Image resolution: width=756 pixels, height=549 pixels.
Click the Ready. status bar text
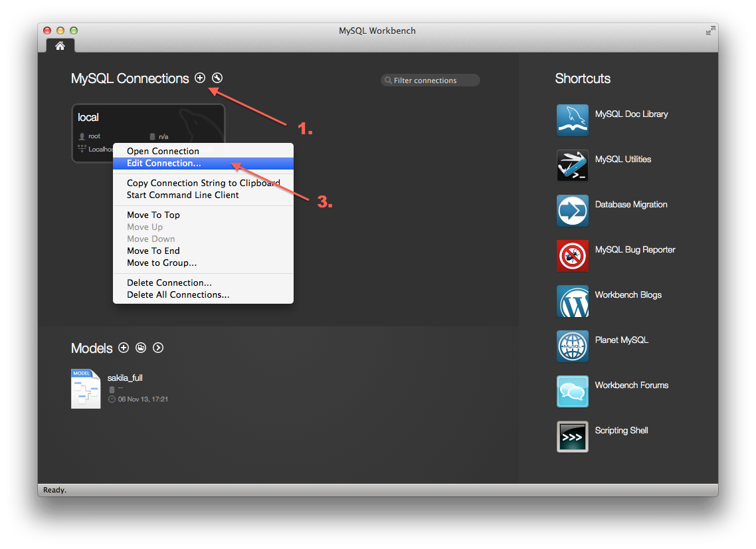coord(55,490)
